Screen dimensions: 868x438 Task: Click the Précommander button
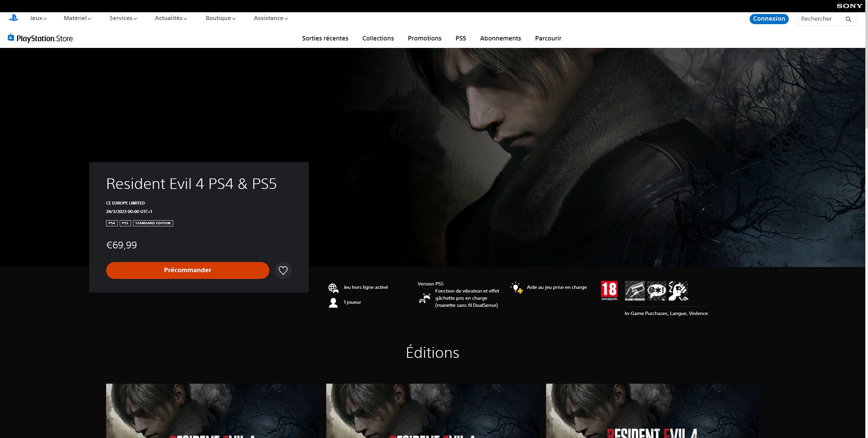coord(187,270)
